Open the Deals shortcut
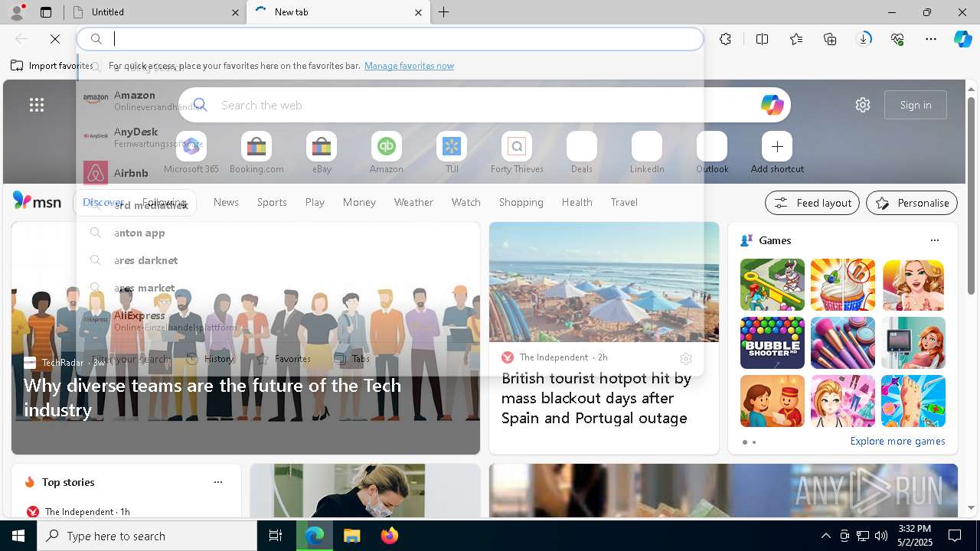 582,153
